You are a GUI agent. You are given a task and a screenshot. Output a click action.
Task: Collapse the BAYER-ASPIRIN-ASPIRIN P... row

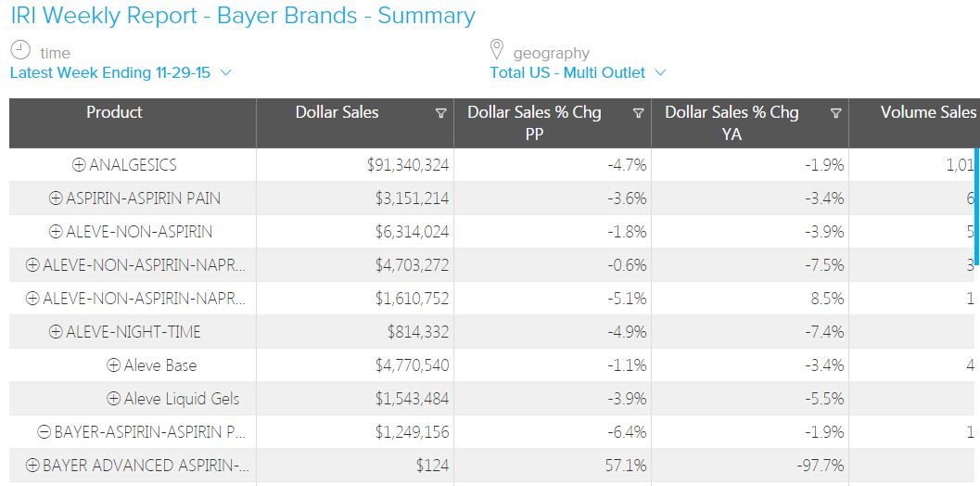click(x=44, y=432)
